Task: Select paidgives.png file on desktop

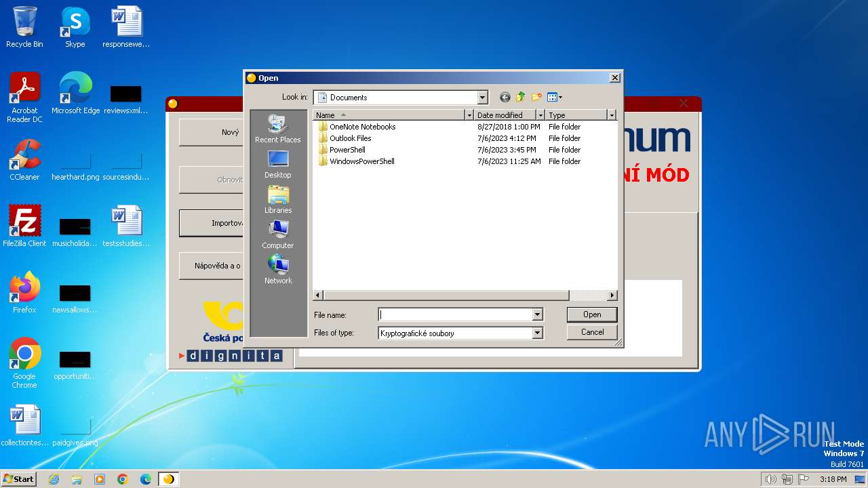Action: click(x=75, y=432)
